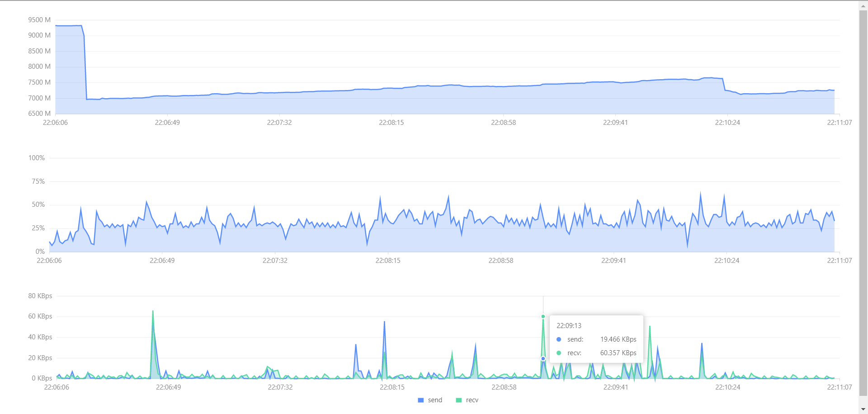The height and width of the screenshot is (414, 868).
Task: Click the scrollbar down arrow
Action: [864, 410]
